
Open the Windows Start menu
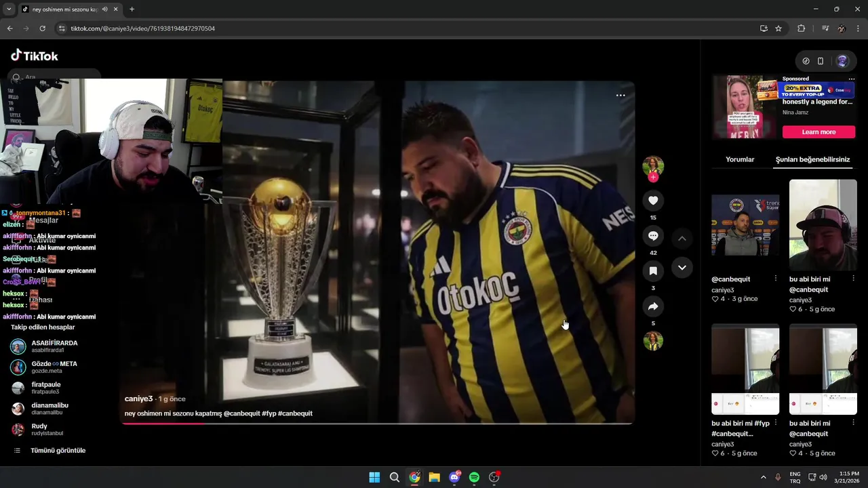click(374, 477)
